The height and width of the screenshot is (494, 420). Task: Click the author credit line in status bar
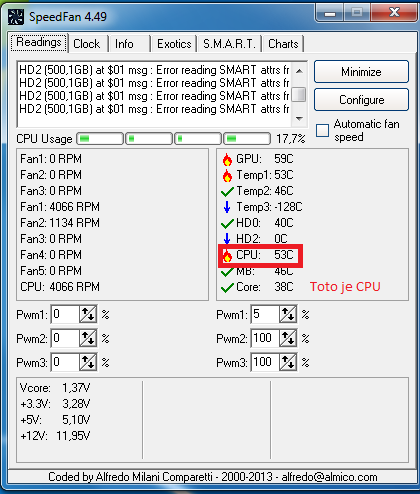[x=213, y=477]
